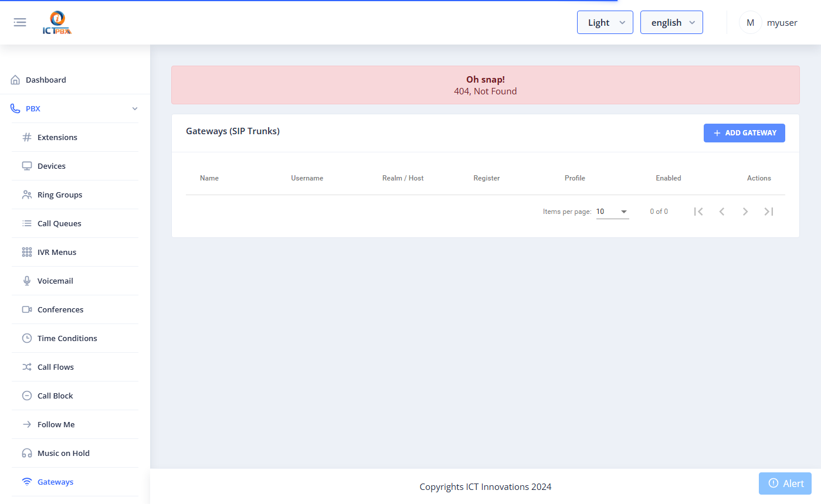Click the Call Block minus-circle icon
The height and width of the screenshot is (504, 821).
coord(27,396)
